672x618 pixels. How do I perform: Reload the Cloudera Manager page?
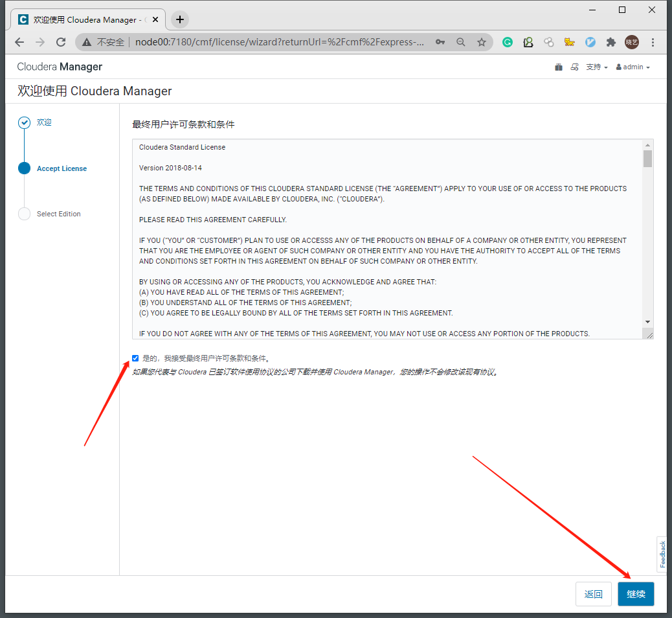pyautogui.click(x=61, y=42)
